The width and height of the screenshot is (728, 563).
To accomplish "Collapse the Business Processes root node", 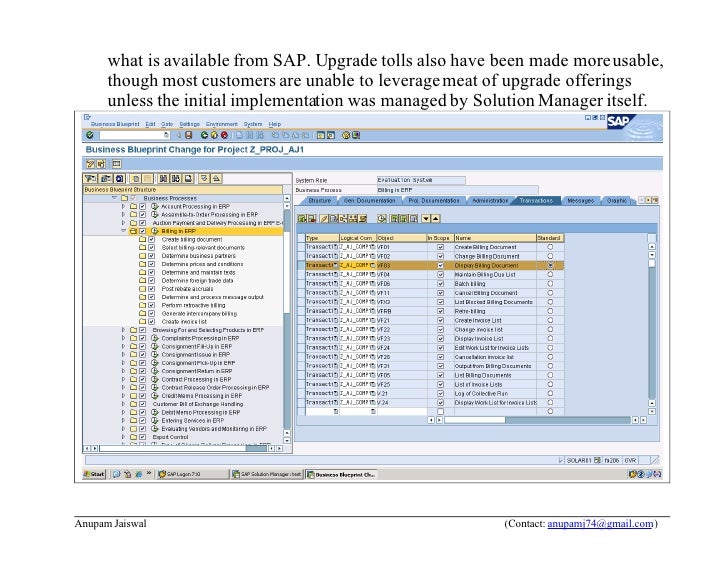I will [x=114, y=198].
